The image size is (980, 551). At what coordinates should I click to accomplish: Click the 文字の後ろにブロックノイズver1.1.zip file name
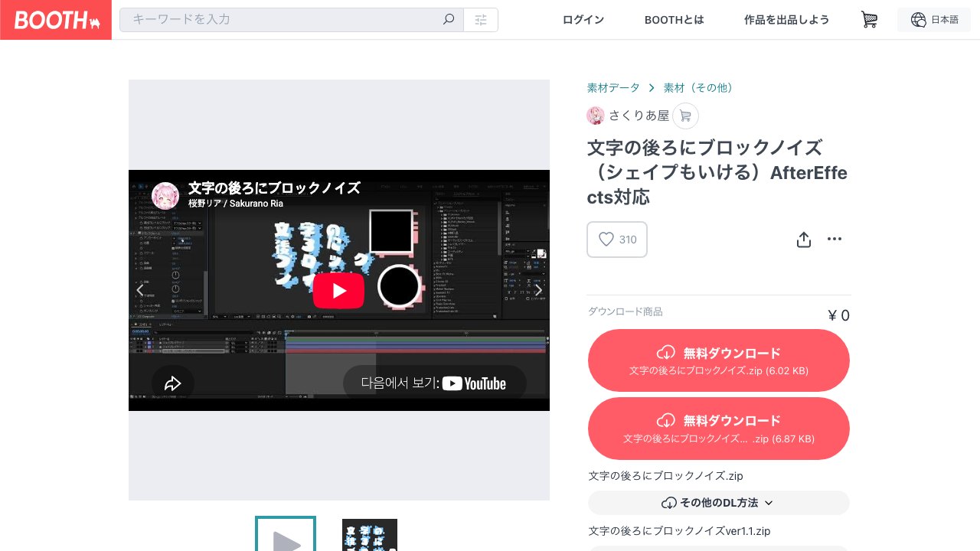pos(679,531)
